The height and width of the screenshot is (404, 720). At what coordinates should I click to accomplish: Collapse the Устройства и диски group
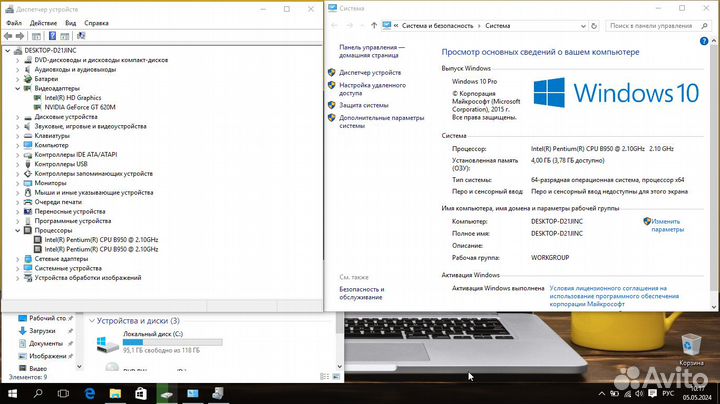[92, 321]
